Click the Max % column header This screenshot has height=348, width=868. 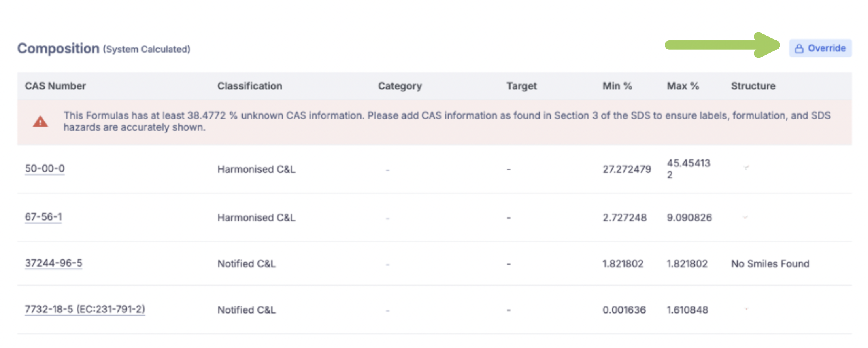click(683, 86)
